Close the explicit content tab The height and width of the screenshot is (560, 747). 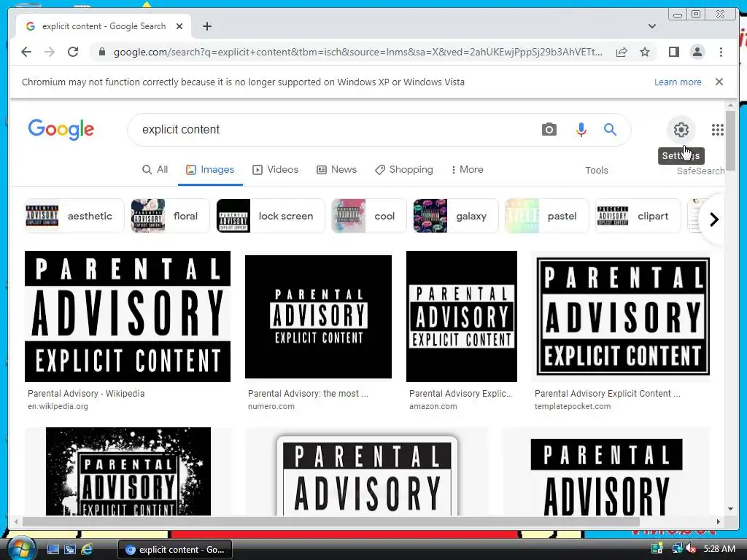179,26
